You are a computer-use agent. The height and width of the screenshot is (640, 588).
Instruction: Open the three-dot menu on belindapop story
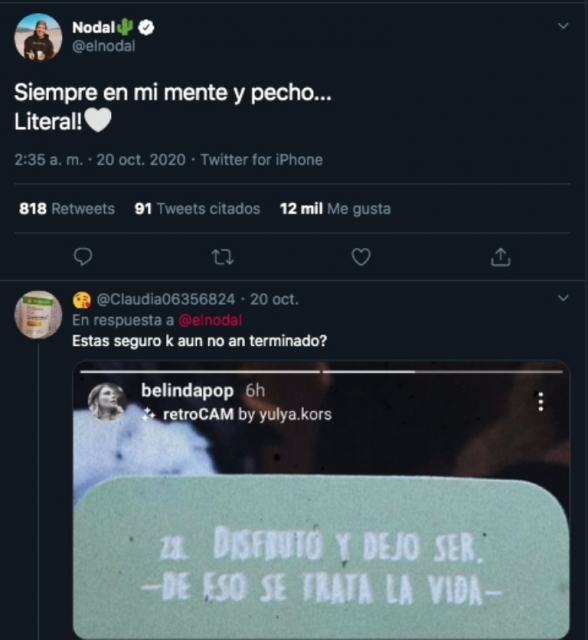click(541, 402)
